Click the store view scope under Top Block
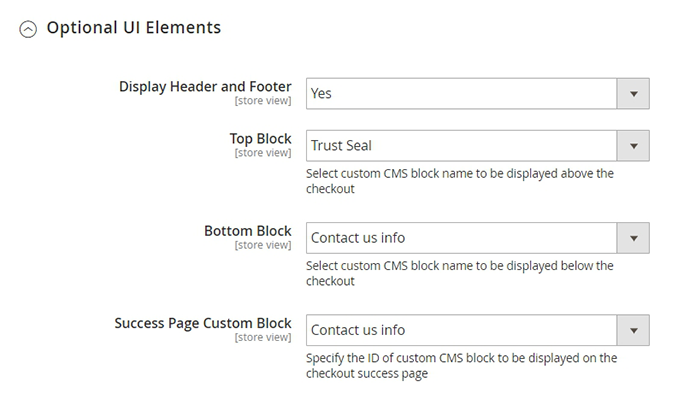The width and height of the screenshot is (684, 393). click(263, 153)
